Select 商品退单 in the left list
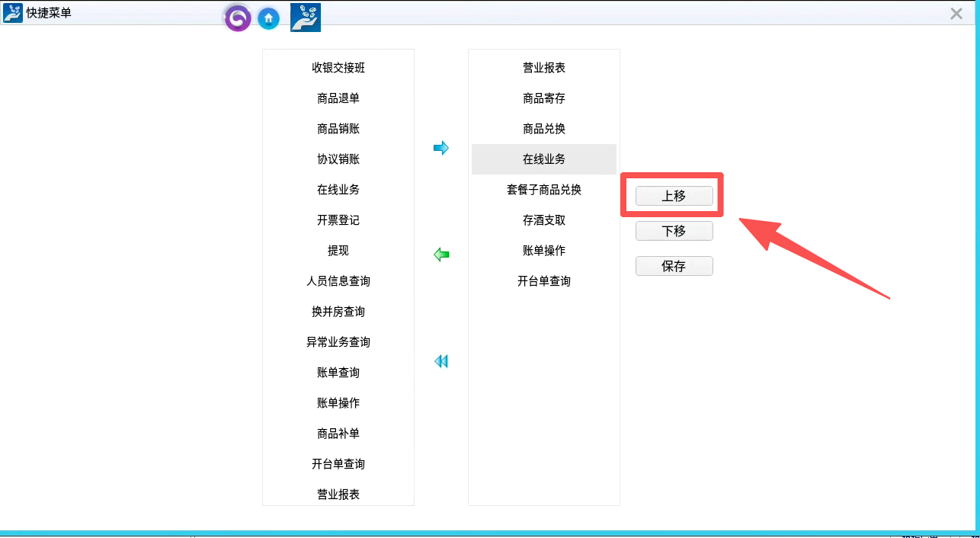This screenshot has height=538, width=980. pos(338,98)
